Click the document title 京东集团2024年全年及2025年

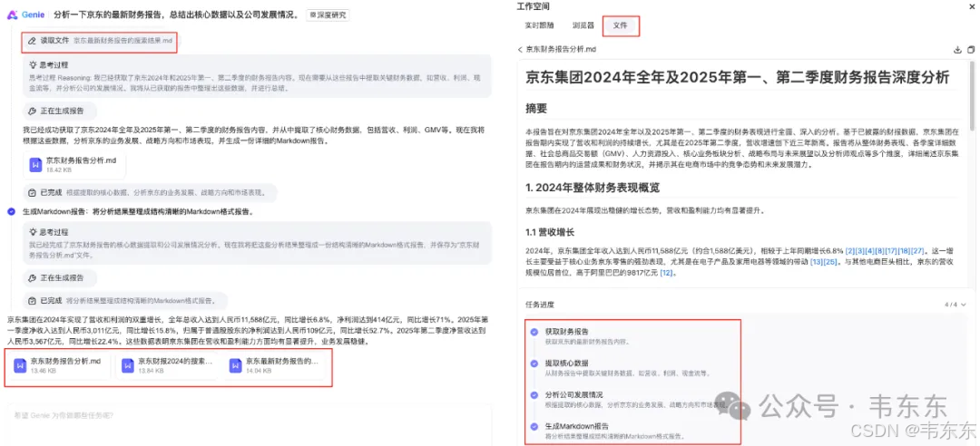pyautogui.click(x=738, y=77)
